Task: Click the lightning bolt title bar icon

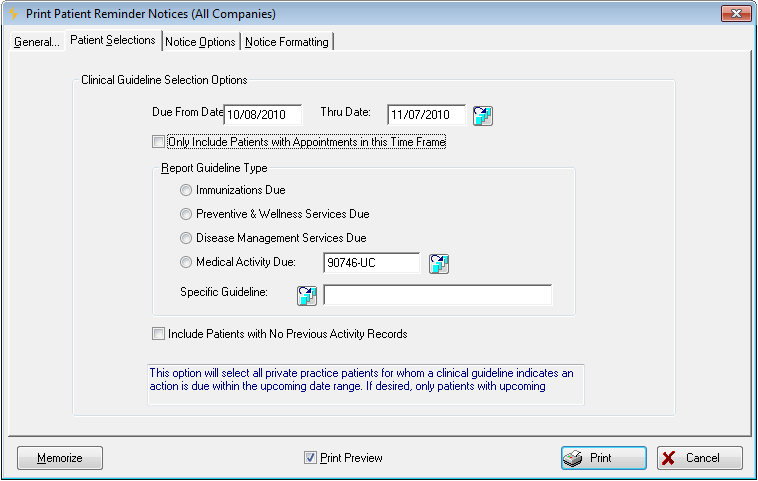Action: pos(14,14)
